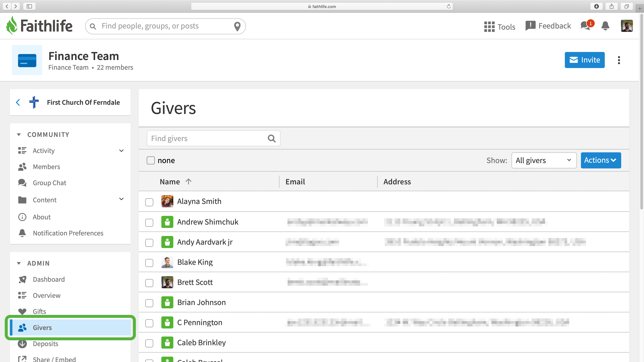The image size is (644, 362).
Task: Click Andy Aardvark jr's green avatar icon
Action: click(x=167, y=242)
